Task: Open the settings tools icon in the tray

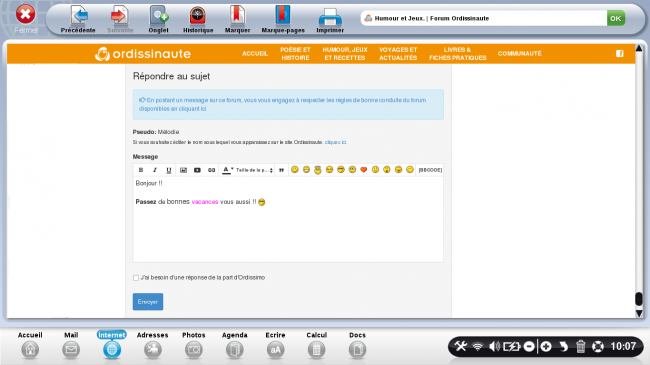Action: (x=461, y=346)
